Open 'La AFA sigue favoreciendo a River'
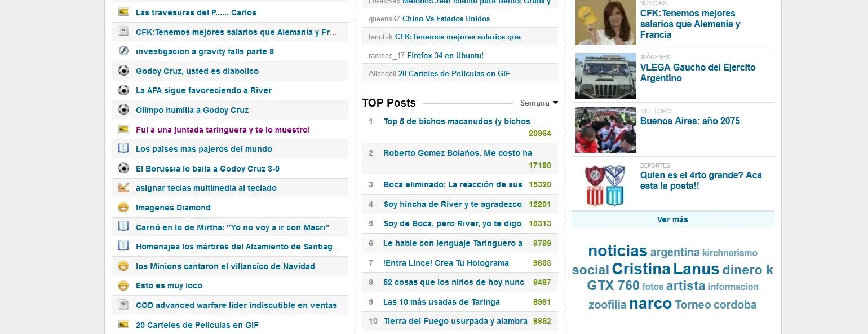This screenshot has width=868, height=334. [203, 90]
